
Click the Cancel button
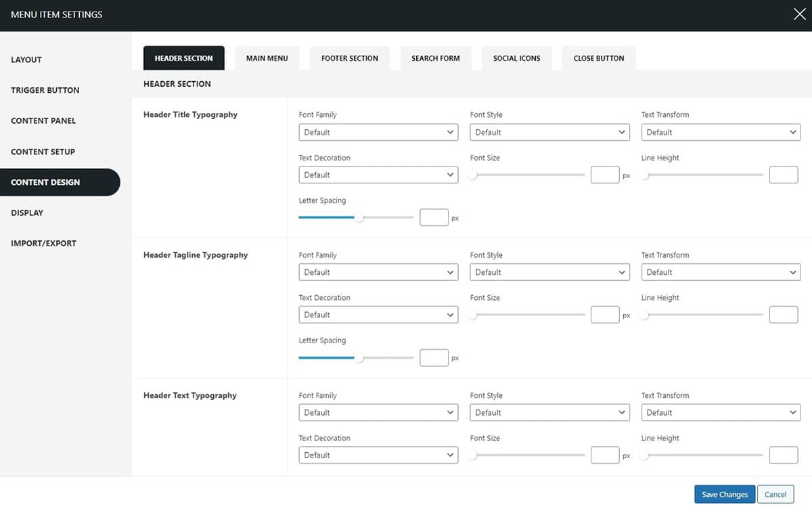click(x=775, y=494)
